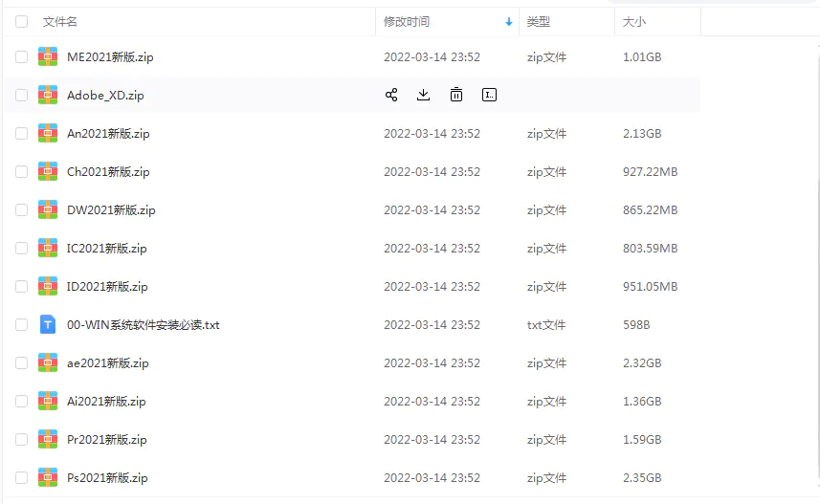Toggle the select-all checkbox in the header

pos(21,21)
